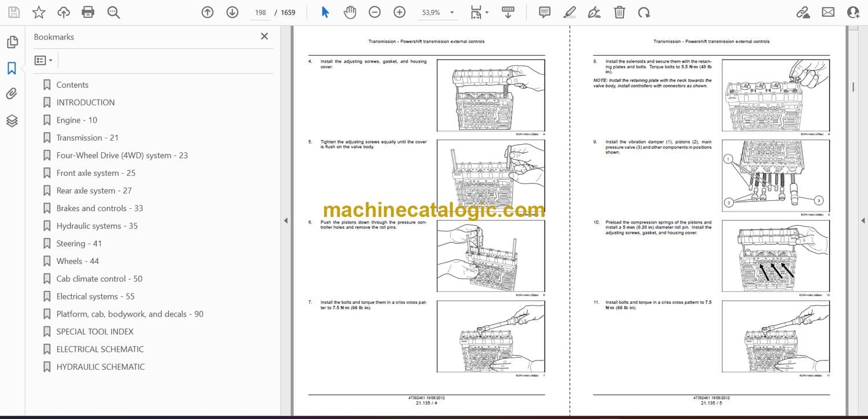The height and width of the screenshot is (419, 868).
Task: Select the Steering - 41 bookmark
Action: [79, 244]
